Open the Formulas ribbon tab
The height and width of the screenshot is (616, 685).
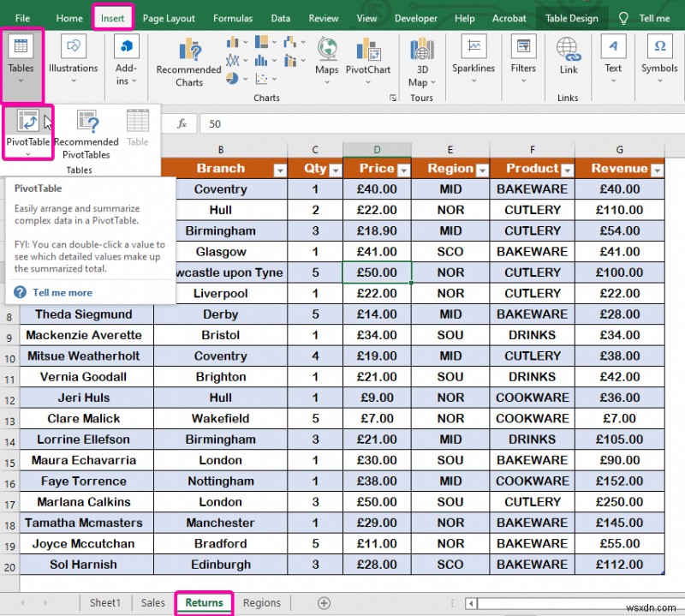tap(233, 17)
